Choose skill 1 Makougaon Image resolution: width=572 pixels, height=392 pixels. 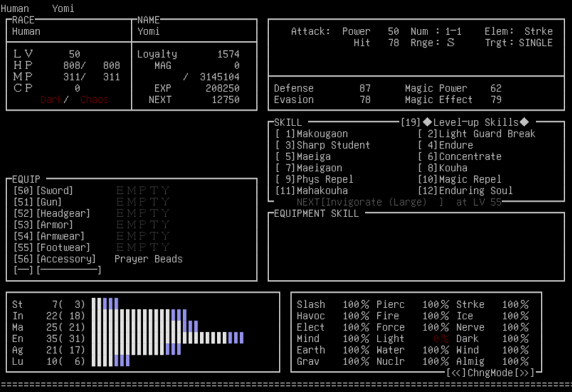(x=312, y=134)
